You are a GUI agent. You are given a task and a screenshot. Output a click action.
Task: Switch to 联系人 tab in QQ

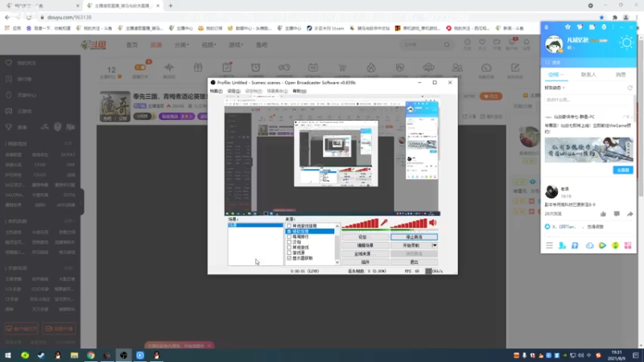click(x=588, y=75)
